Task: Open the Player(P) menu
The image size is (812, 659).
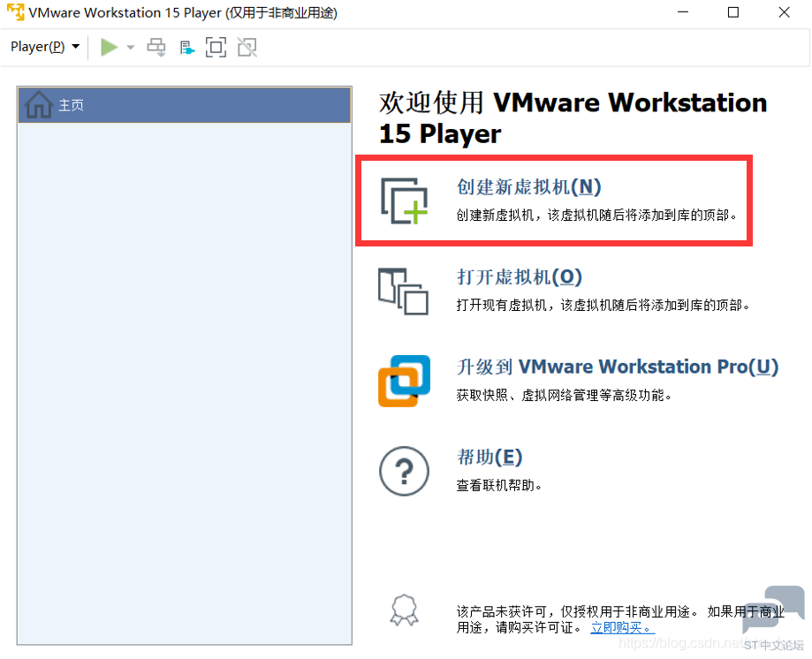Action: pyautogui.click(x=45, y=47)
